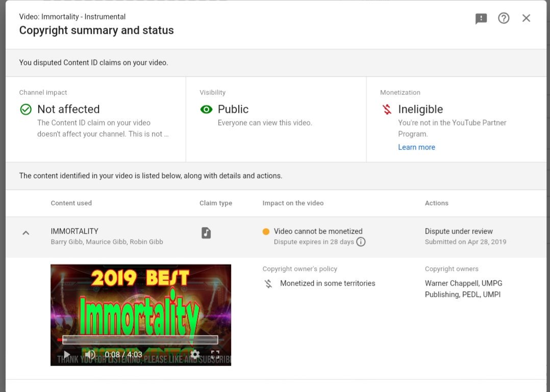Click the Channel impact description text
The image size is (550, 392).
103,128
